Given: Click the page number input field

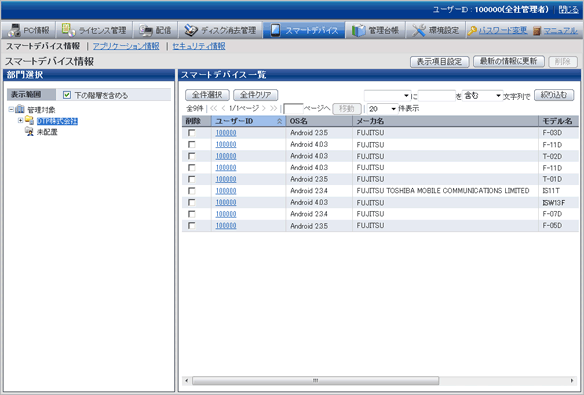Looking at the screenshot, I should tap(293, 109).
